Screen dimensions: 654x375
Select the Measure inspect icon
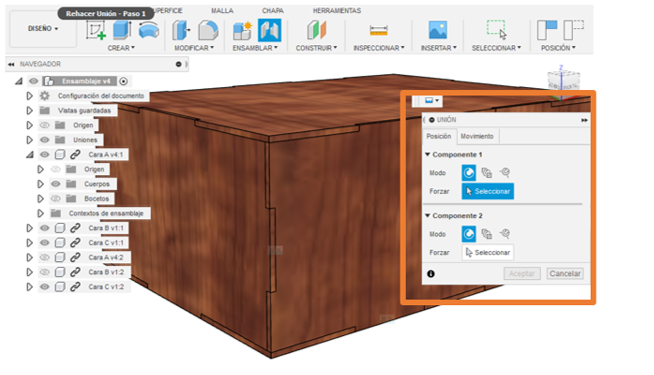coord(379,30)
